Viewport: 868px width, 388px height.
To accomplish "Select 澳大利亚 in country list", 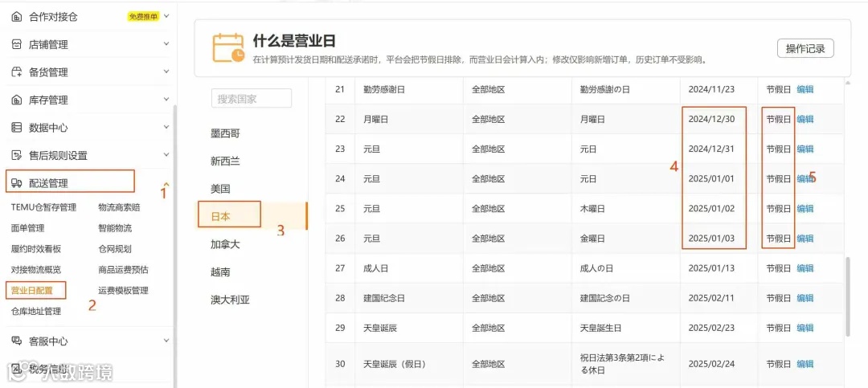I will click(231, 300).
